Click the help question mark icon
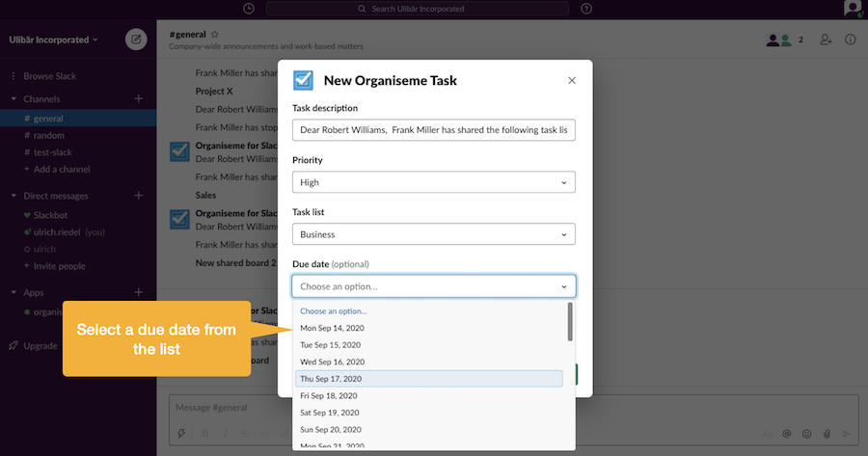 [587, 9]
